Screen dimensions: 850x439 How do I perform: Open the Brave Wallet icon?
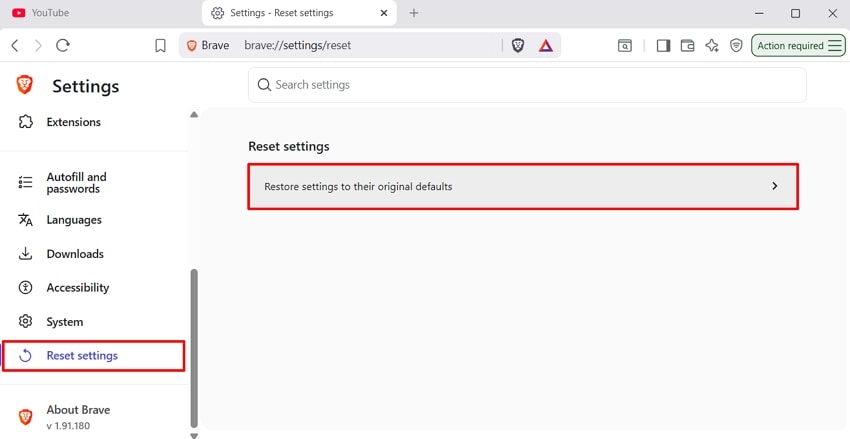tap(687, 46)
